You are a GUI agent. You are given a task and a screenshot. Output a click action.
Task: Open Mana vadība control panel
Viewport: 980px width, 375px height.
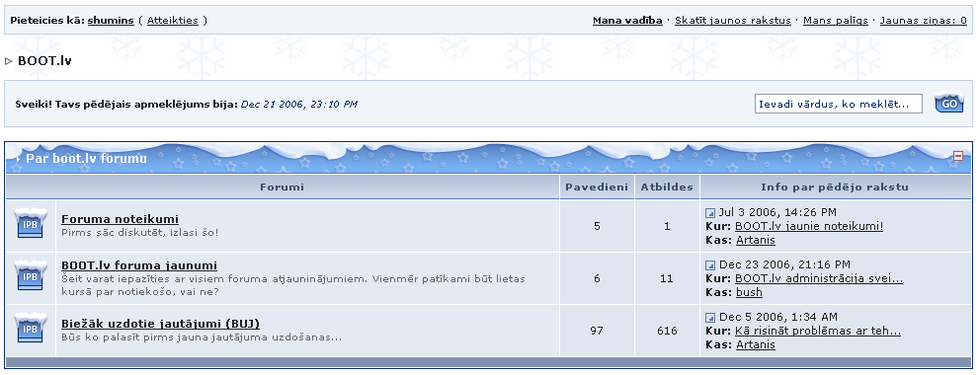click(627, 21)
